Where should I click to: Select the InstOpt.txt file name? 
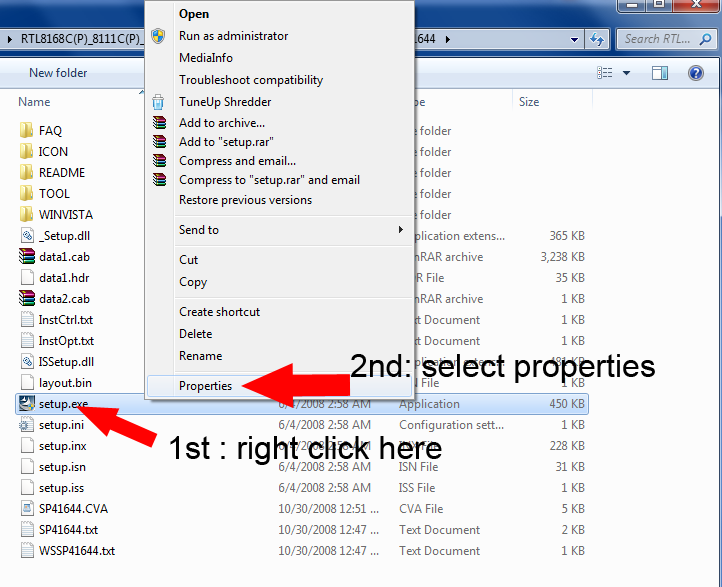[x=66, y=341]
